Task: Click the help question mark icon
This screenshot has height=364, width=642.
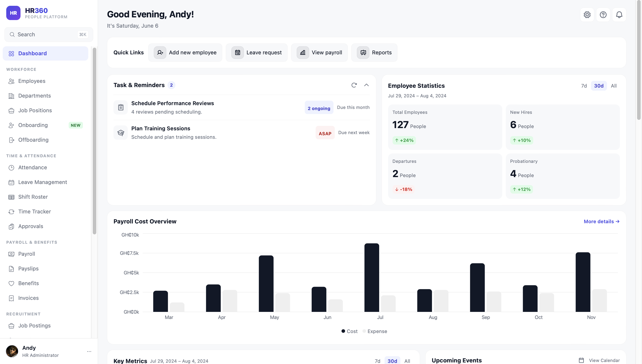Action: click(603, 15)
